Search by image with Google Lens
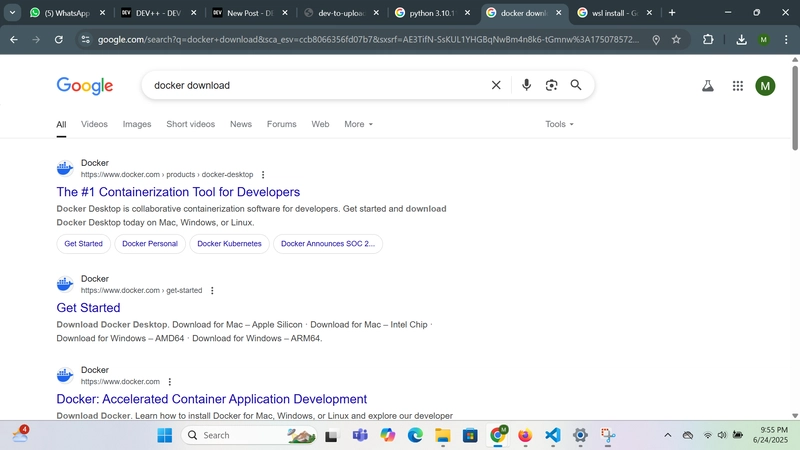Viewport: 800px width, 450px height. point(551,85)
